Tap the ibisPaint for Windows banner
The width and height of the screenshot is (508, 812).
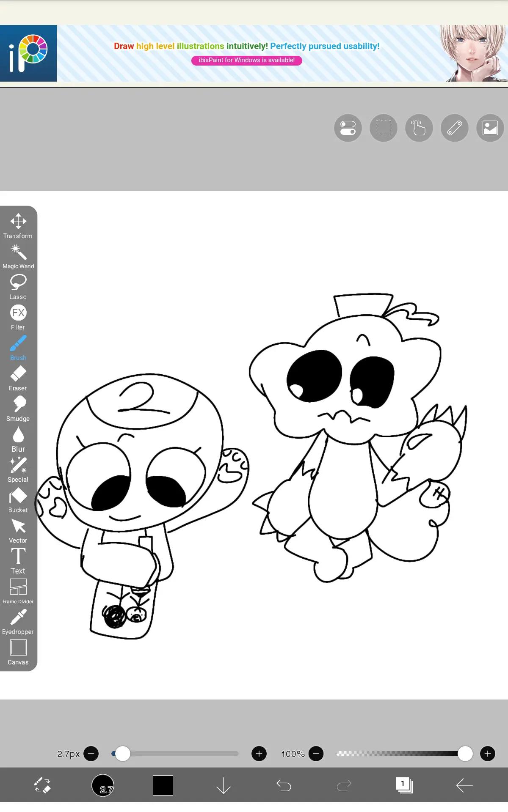tap(247, 60)
